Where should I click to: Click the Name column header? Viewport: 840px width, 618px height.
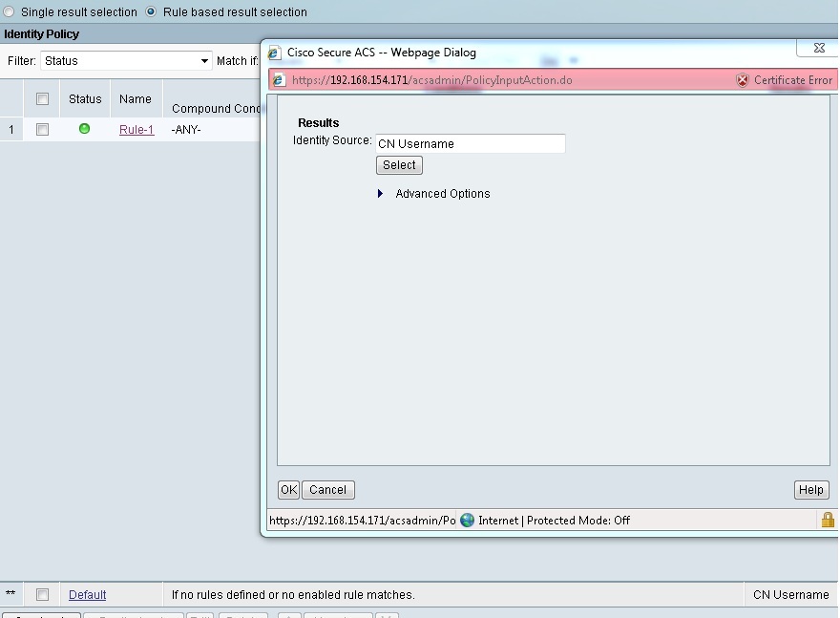tap(135, 99)
